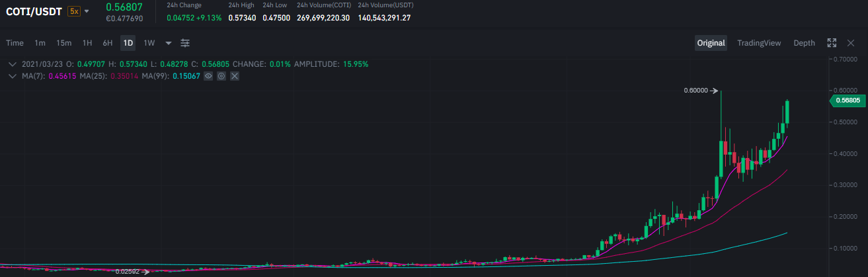Expand chart to fullscreen view
The width and height of the screenshot is (868, 277).
pos(832,43)
